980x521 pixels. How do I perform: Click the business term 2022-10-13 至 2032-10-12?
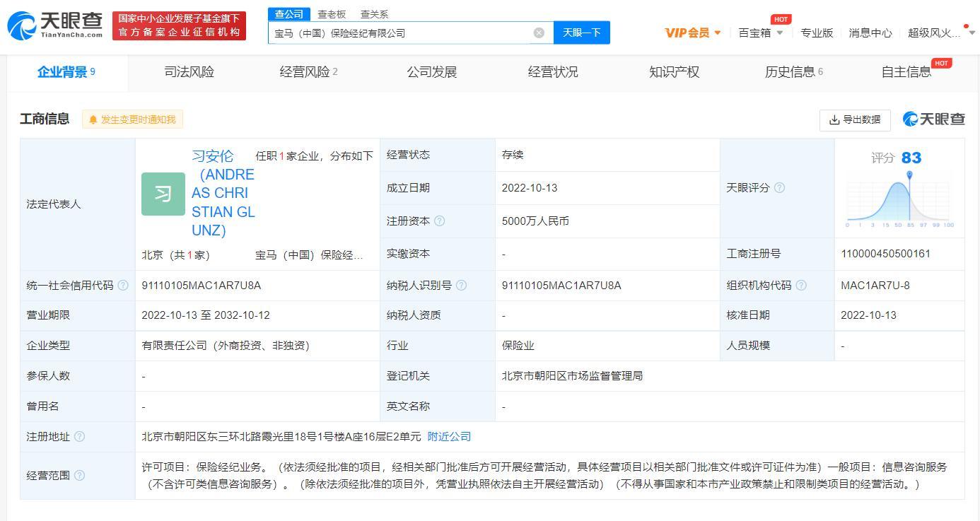[x=206, y=315]
